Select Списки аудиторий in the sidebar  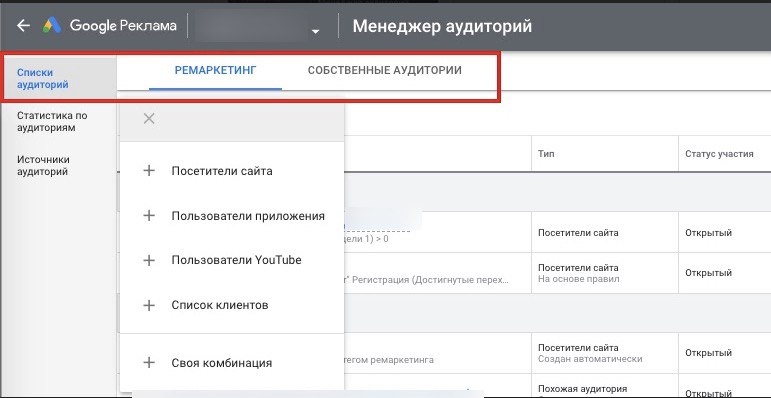(x=43, y=79)
